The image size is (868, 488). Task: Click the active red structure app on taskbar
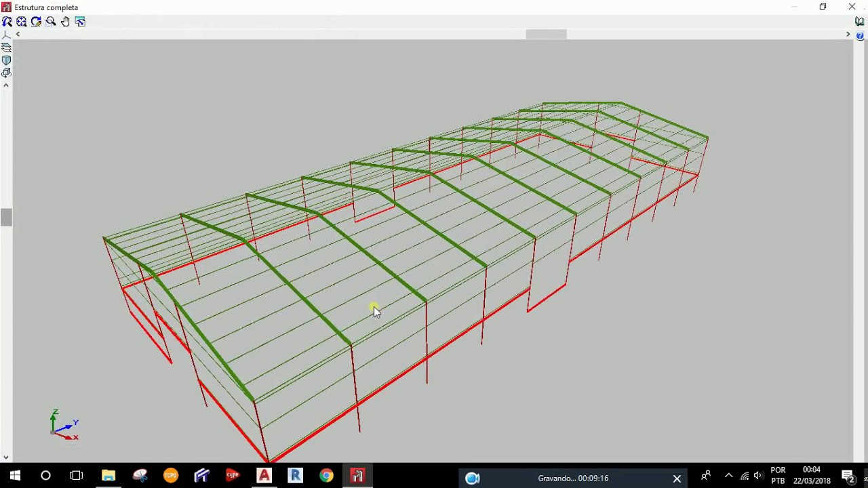click(357, 476)
